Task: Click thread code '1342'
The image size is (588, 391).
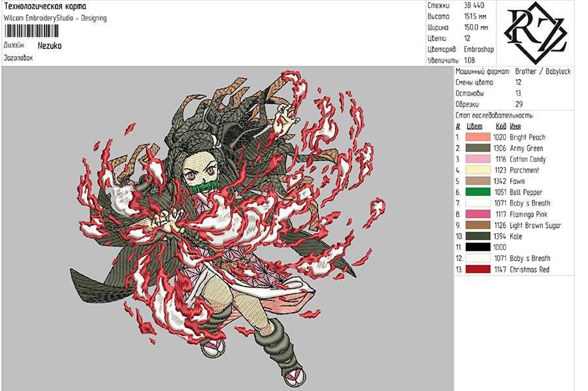Action: [500, 181]
